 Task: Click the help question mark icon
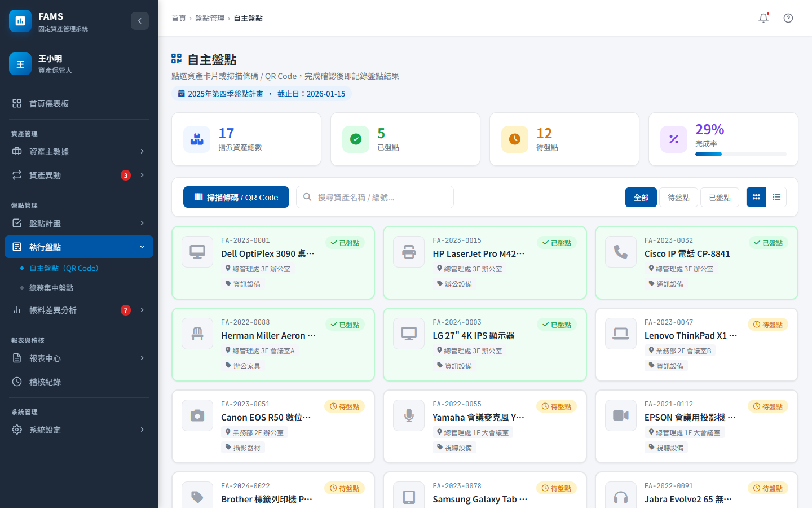click(x=788, y=18)
